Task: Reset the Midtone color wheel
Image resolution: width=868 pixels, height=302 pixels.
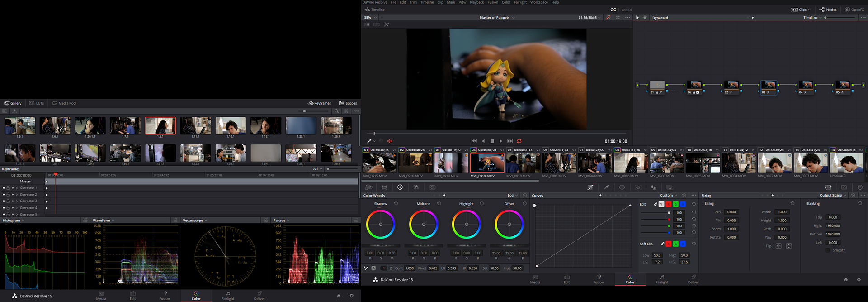Action: pos(439,204)
